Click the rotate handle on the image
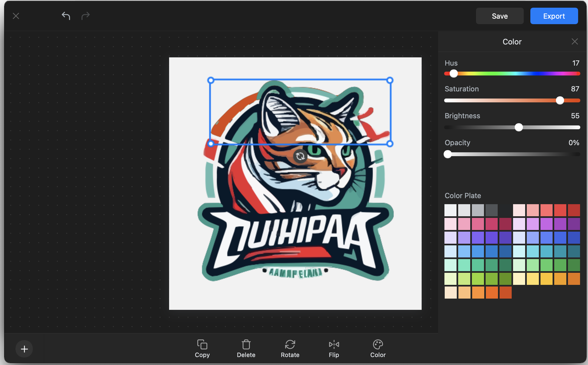The width and height of the screenshot is (588, 365). pyautogui.click(x=300, y=156)
